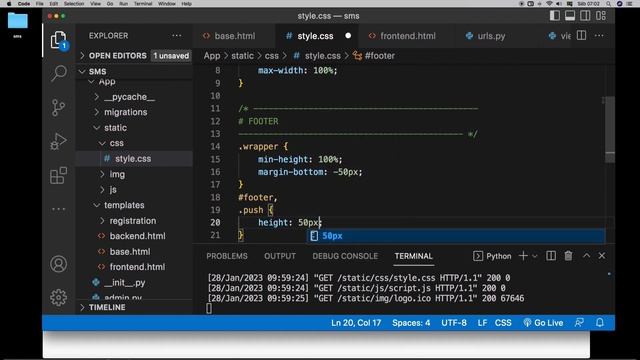
Task: Collapse the css folder
Action: click(x=134, y=143)
